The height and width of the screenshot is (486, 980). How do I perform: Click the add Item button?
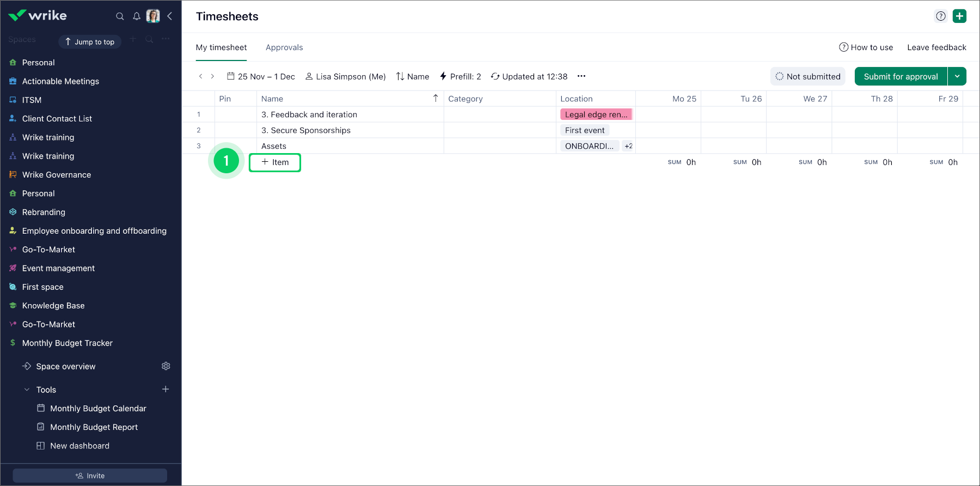275,162
